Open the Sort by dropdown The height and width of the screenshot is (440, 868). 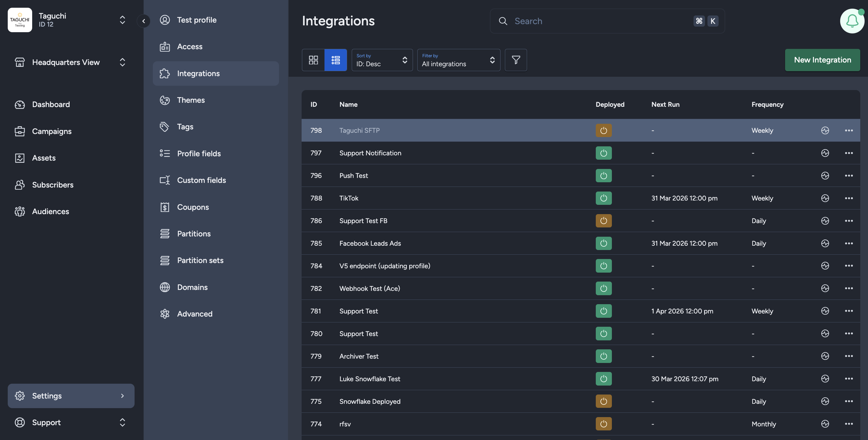point(382,60)
